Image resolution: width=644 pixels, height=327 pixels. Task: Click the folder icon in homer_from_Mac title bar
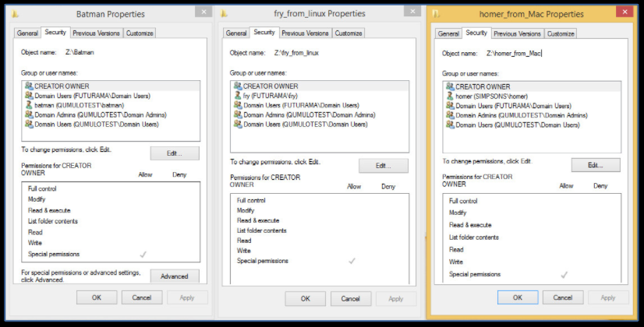[437, 14]
